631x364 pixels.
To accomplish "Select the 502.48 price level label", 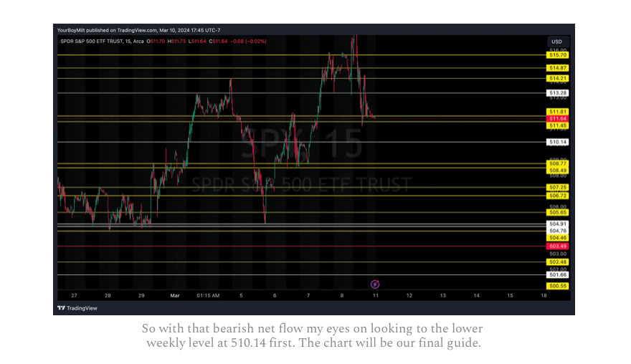I will pyautogui.click(x=557, y=262).
